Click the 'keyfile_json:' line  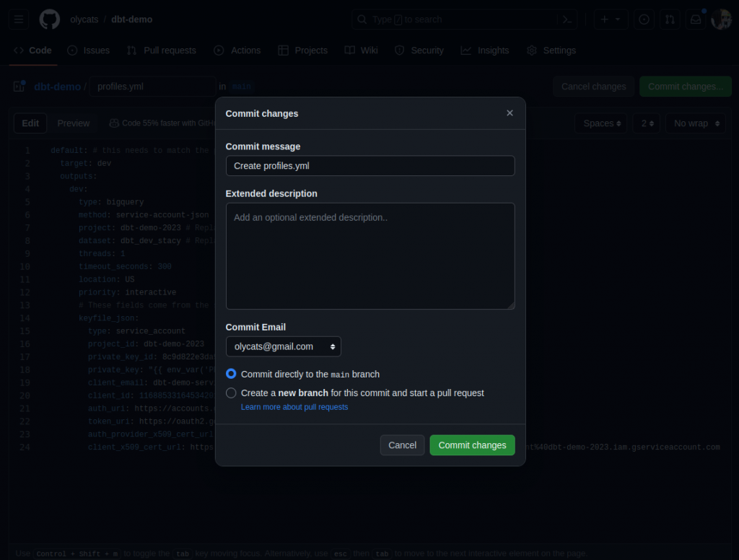[x=109, y=318]
